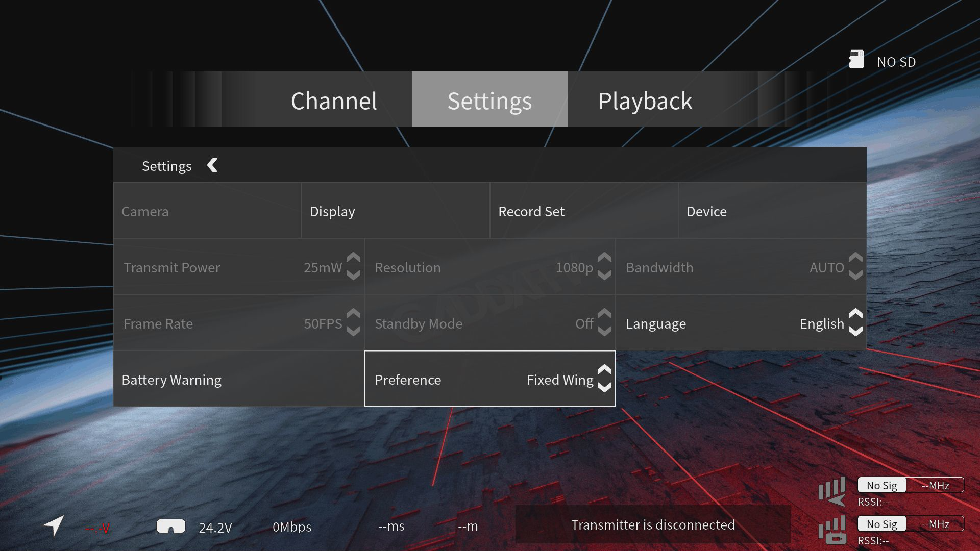Click the upper 'RSSI:--' readout
The image size is (980, 551).
pyautogui.click(x=873, y=502)
